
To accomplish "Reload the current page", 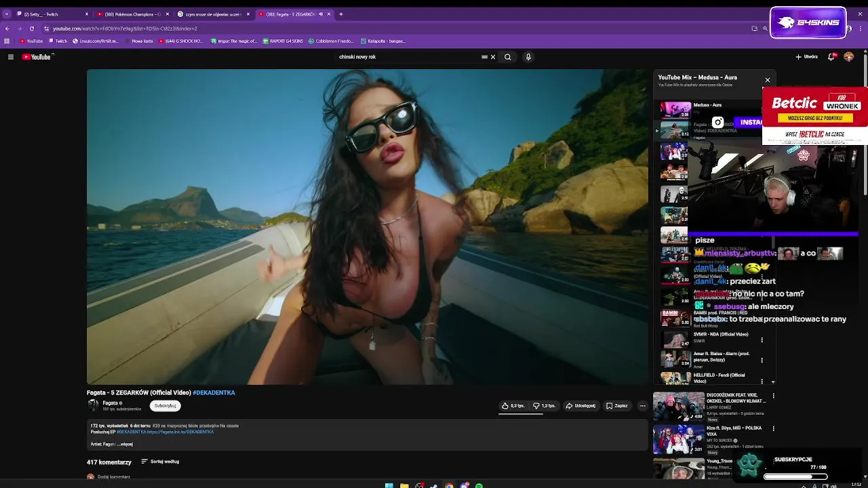I will pos(31,28).
